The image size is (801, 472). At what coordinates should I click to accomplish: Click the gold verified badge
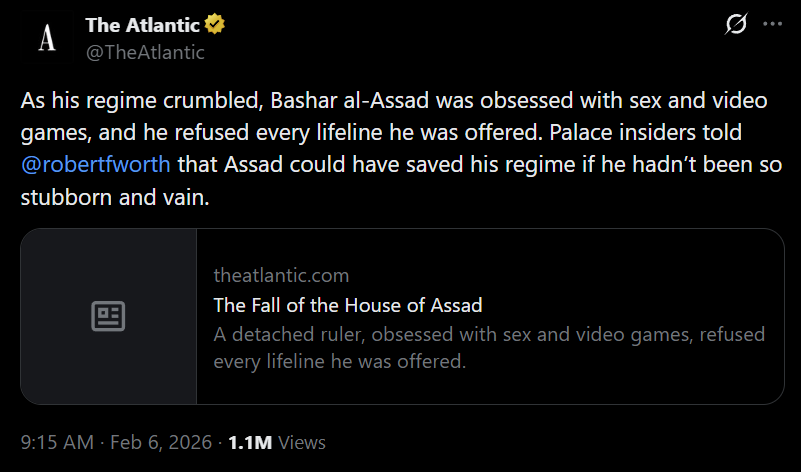[x=216, y=25]
